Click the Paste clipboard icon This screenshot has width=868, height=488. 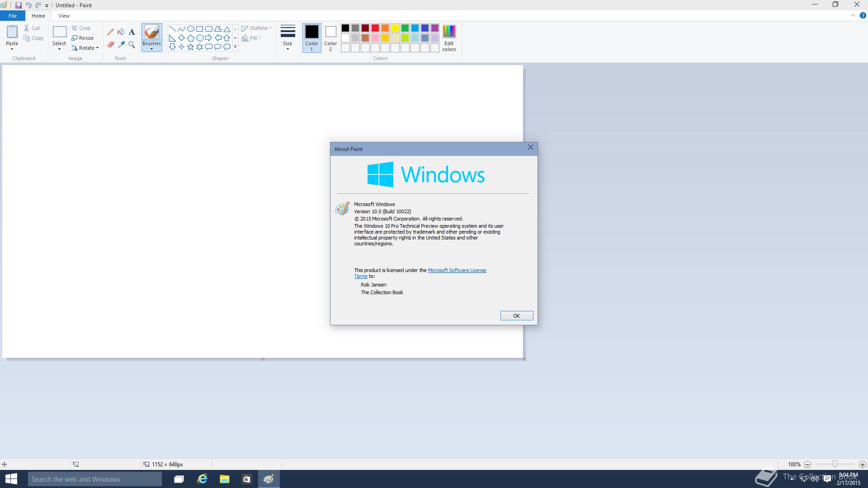(x=12, y=32)
